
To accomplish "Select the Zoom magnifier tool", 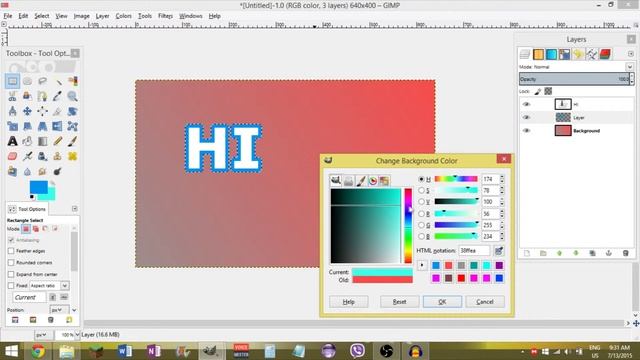I will pyautogui.click(x=73, y=96).
